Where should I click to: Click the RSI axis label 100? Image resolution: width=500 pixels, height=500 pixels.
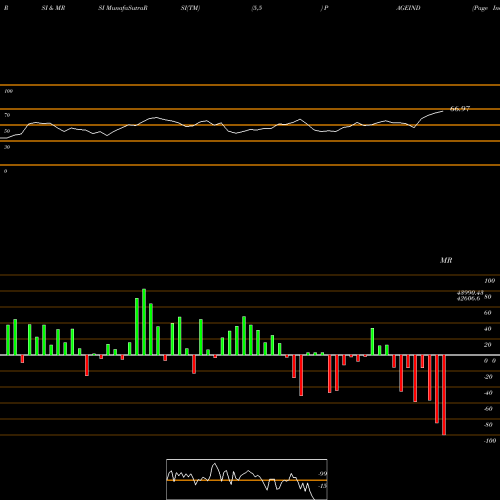(x=8, y=91)
